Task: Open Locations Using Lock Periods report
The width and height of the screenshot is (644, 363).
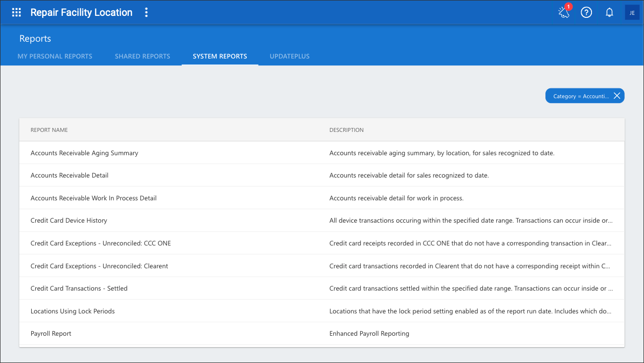Action: point(322,311)
